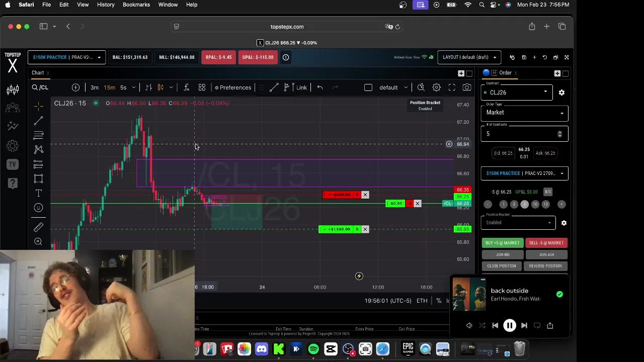Open the community people sidebar icon

[x=13, y=108]
